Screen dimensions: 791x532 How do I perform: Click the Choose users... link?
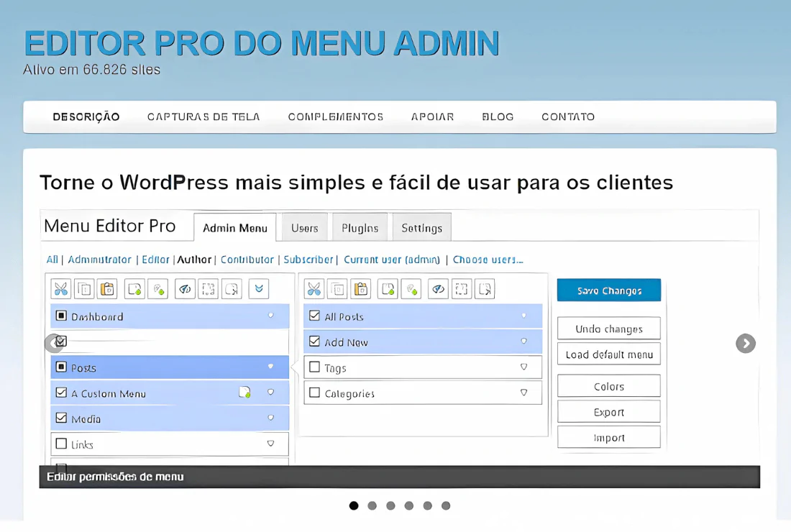[488, 260]
